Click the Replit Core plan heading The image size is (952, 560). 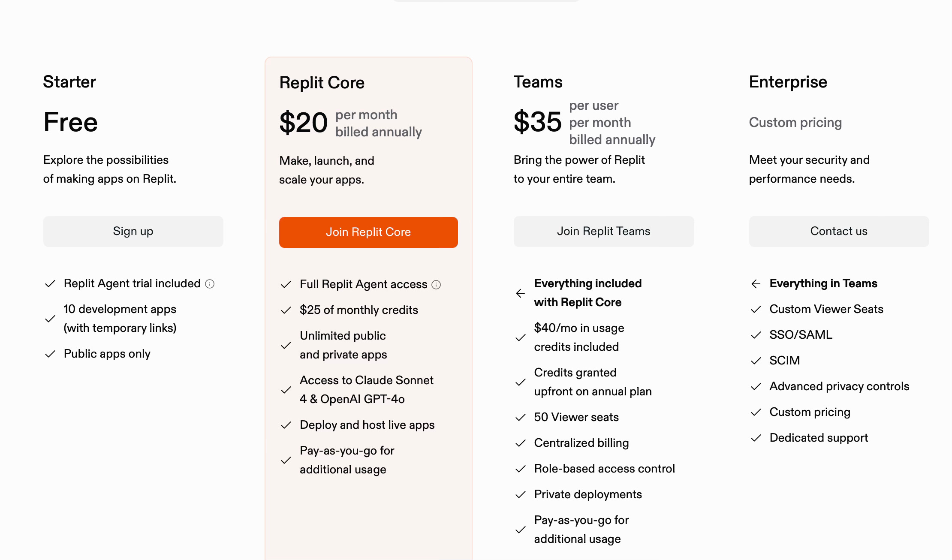[322, 83]
